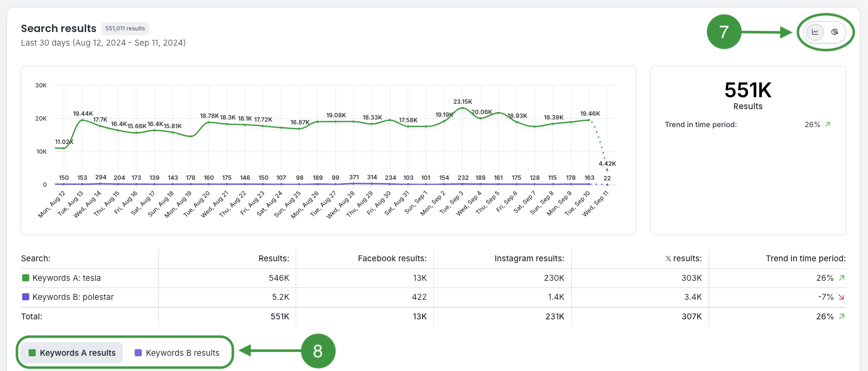Click the Keywords B: polestar row label

point(73,297)
